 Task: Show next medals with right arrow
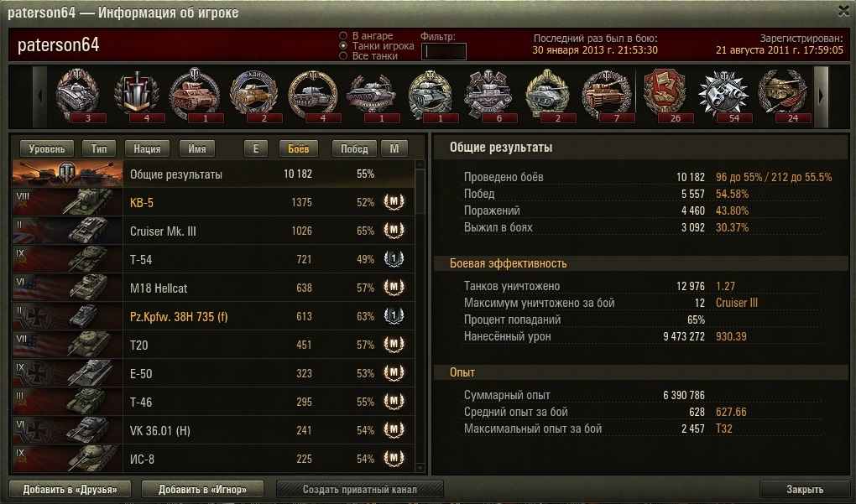821,96
